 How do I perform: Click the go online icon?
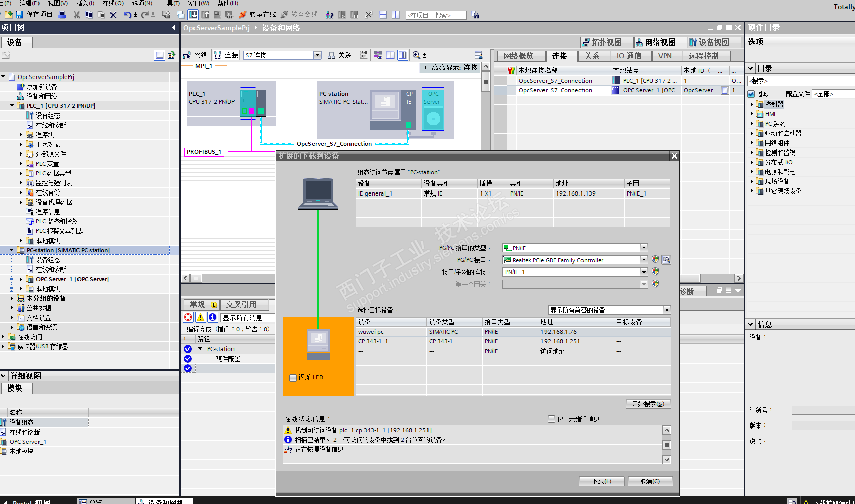pos(243,15)
